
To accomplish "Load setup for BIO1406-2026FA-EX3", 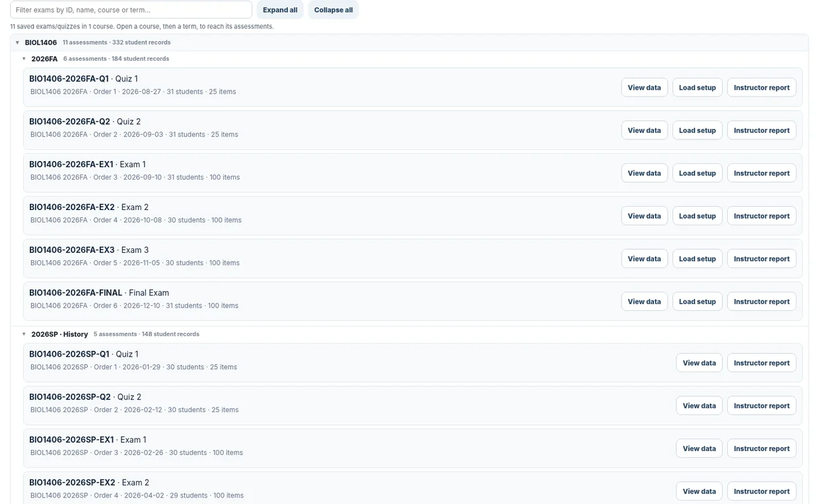I will pyautogui.click(x=697, y=259).
